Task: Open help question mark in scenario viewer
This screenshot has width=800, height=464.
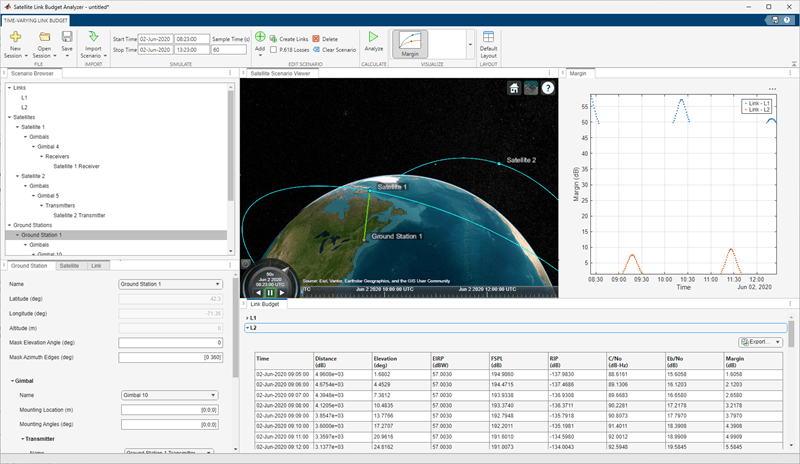Action: (548, 88)
